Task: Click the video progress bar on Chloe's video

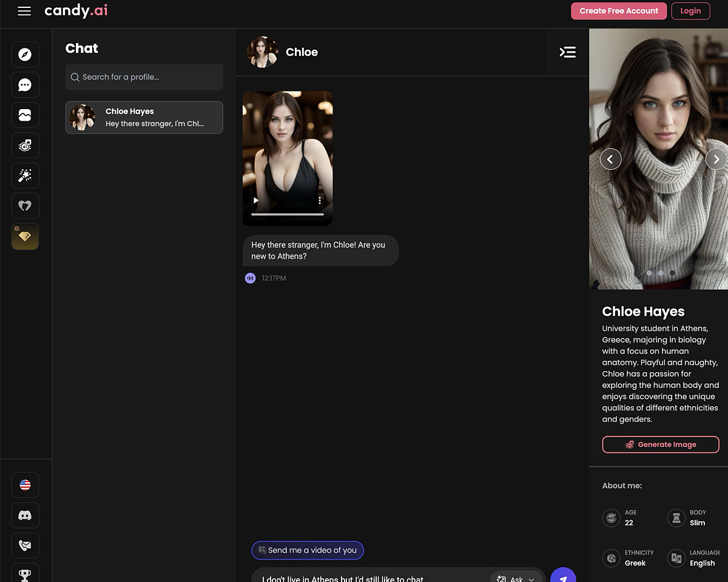Action: point(288,215)
